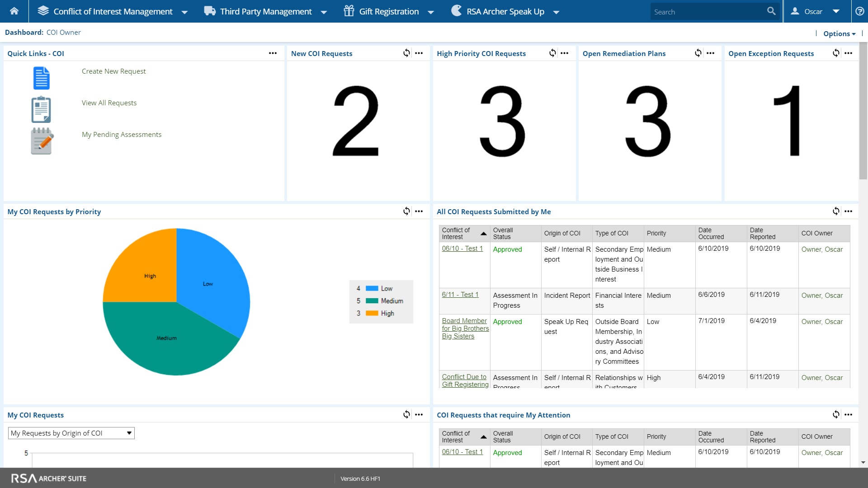Refresh the My COI Requests by Priority chart

[x=406, y=211]
